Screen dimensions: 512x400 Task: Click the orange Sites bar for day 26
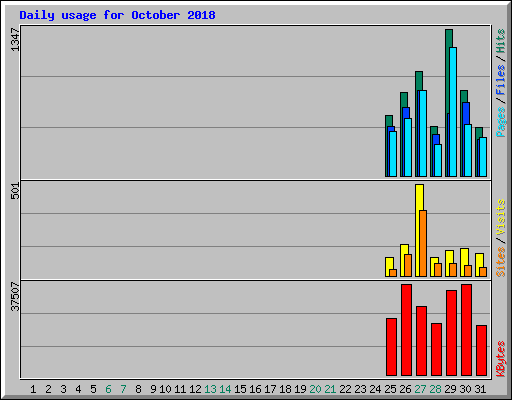click(408, 265)
